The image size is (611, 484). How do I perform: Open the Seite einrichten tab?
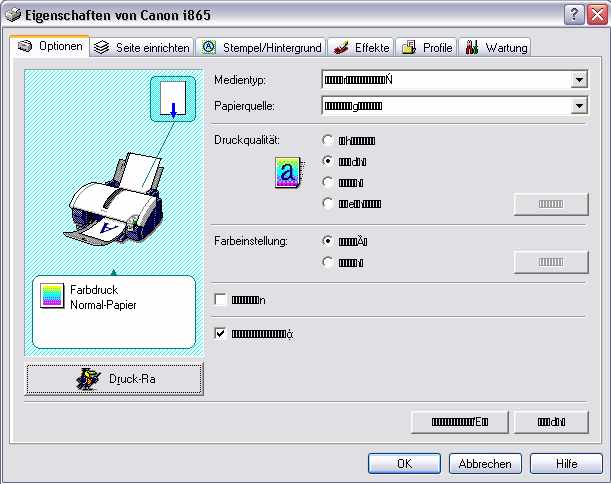141,48
